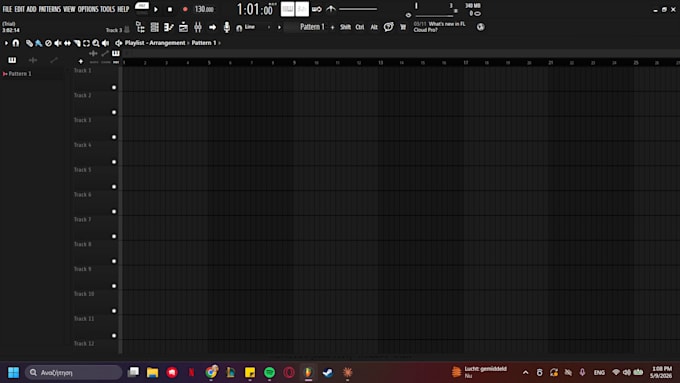Screen dimensions: 680x383
Task: Click the Alt modifier button
Action: 374,27
